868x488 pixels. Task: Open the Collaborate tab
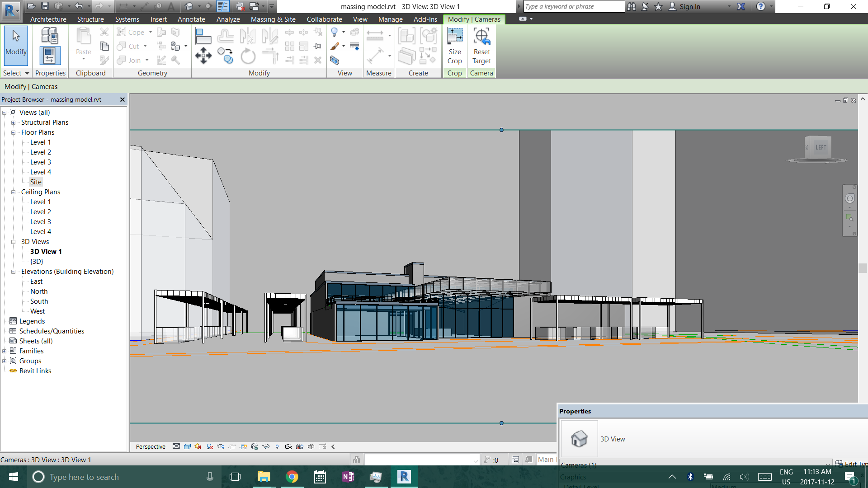pos(324,19)
